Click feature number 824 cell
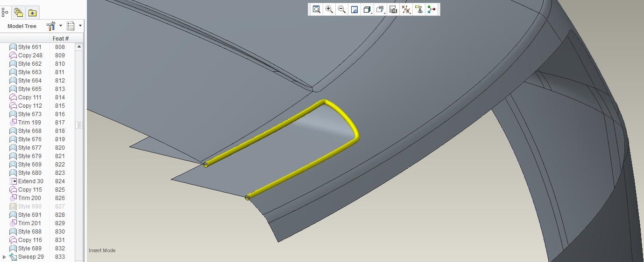The width and height of the screenshot is (644, 262). click(x=60, y=181)
